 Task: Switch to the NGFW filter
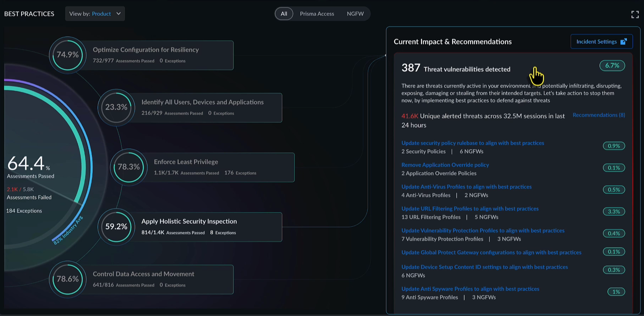coord(355,14)
